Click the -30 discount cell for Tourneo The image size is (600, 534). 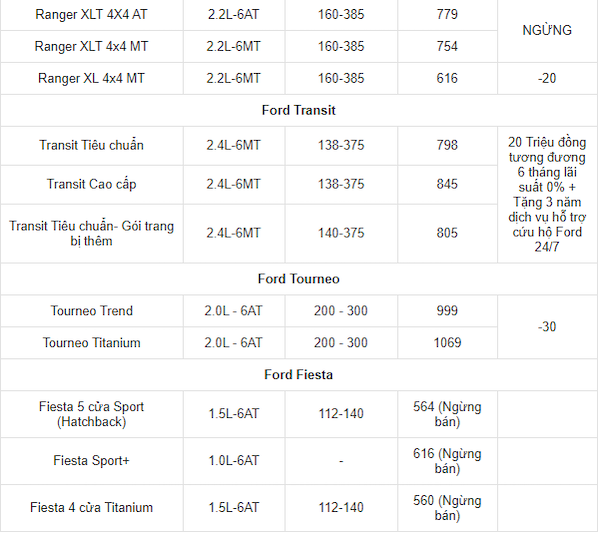pos(547,327)
